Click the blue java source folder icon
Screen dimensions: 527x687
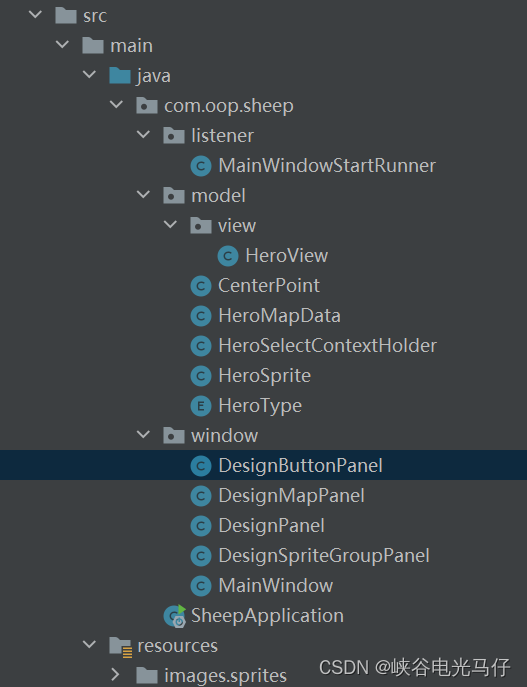point(120,75)
